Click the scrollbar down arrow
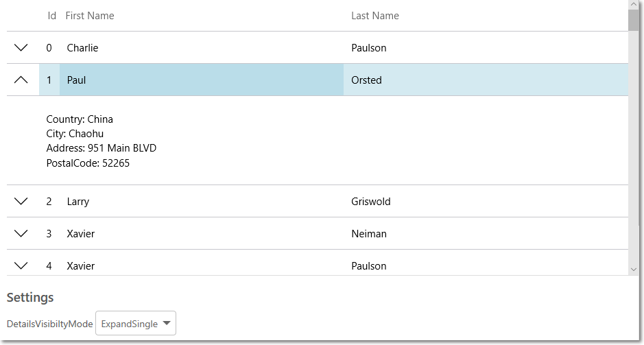Viewport: 644px width, 345px height. point(633,270)
